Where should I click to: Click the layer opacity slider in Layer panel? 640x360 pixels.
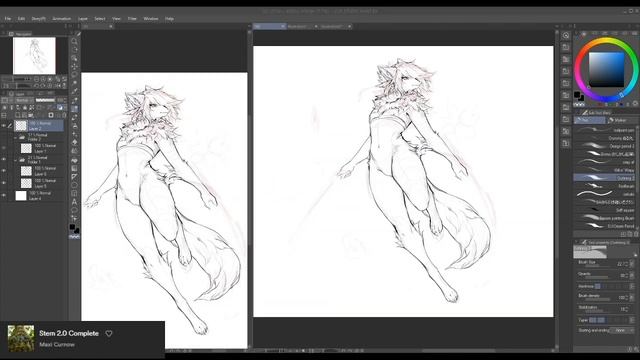coord(45,100)
